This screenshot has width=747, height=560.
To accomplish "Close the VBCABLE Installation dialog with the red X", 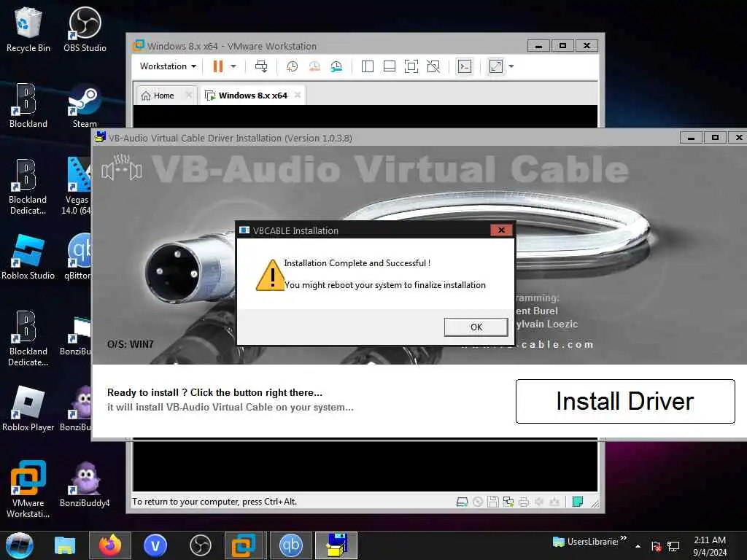I will (x=501, y=230).
